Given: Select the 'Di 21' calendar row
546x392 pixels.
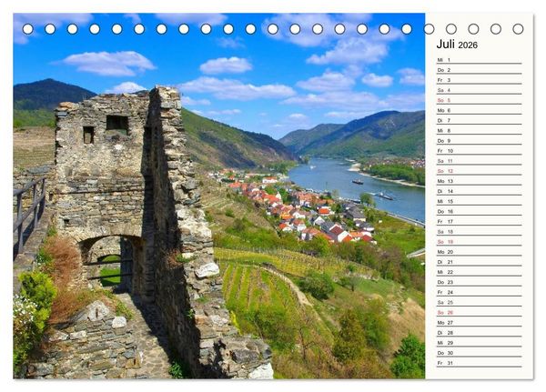Looking at the screenshot, I should [x=480, y=262].
